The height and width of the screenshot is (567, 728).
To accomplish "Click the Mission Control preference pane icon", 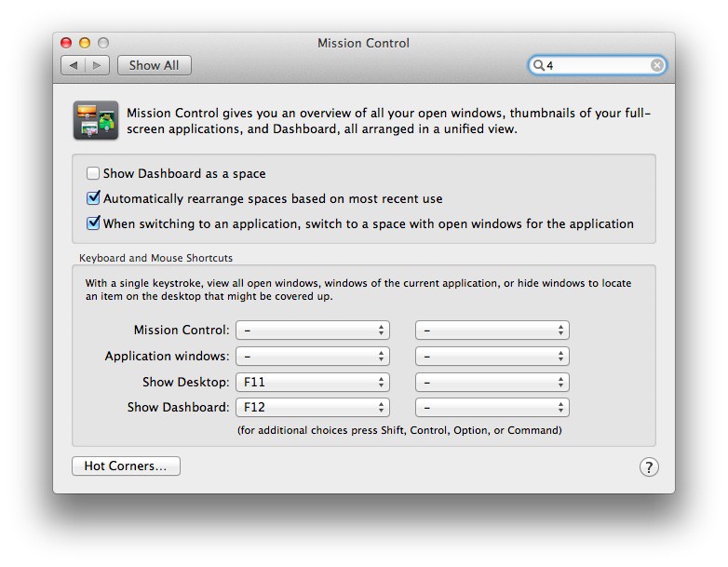I will [95, 120].
